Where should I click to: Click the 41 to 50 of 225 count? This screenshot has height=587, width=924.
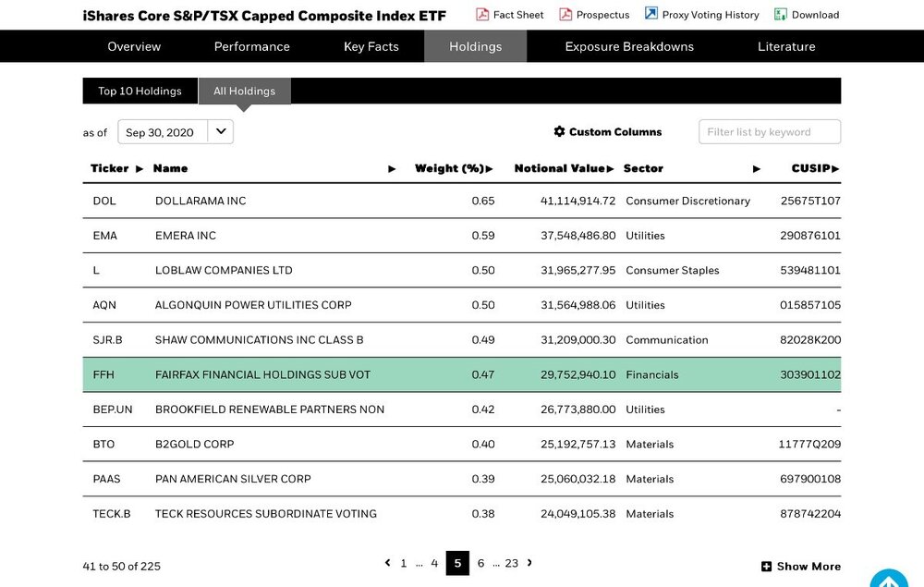[x=121, y=567]
